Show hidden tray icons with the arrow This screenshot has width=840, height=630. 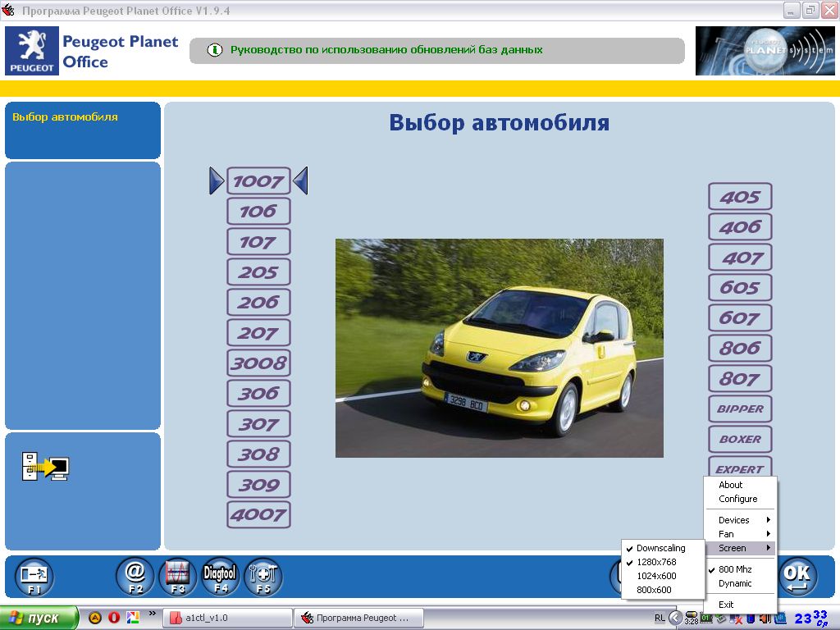point(675,618)
